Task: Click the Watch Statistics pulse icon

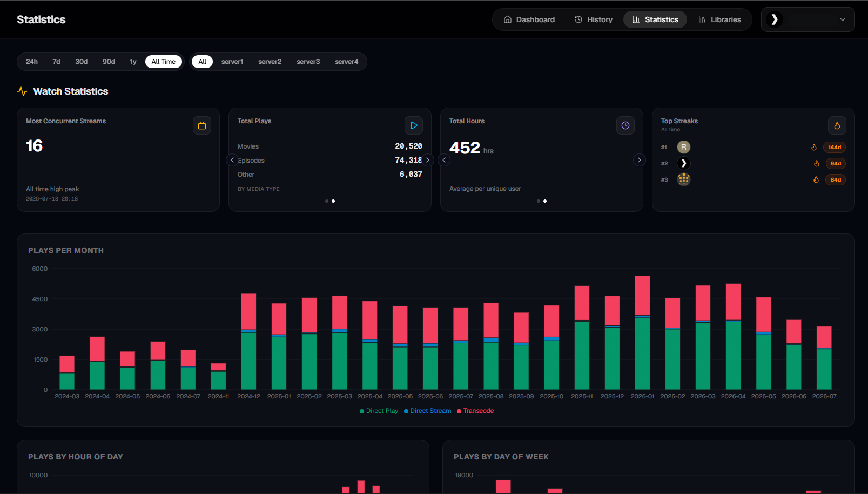Action: (22, 91)
